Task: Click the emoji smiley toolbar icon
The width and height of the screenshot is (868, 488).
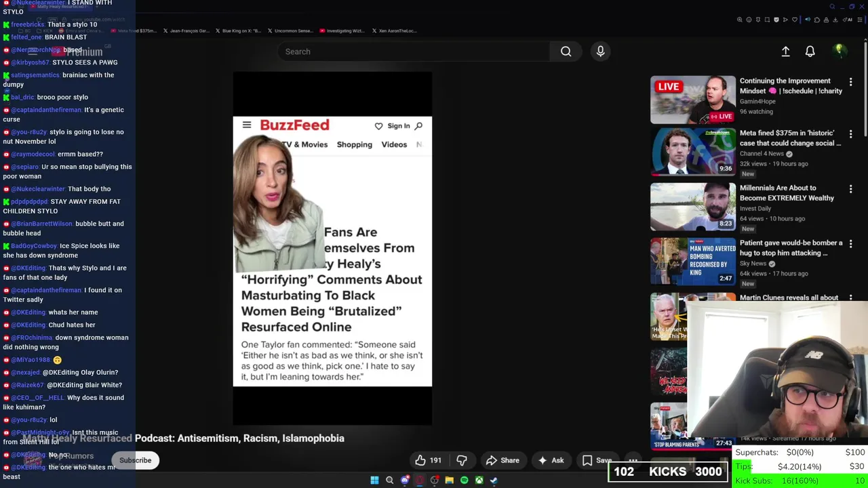Action: click(749, 20)
